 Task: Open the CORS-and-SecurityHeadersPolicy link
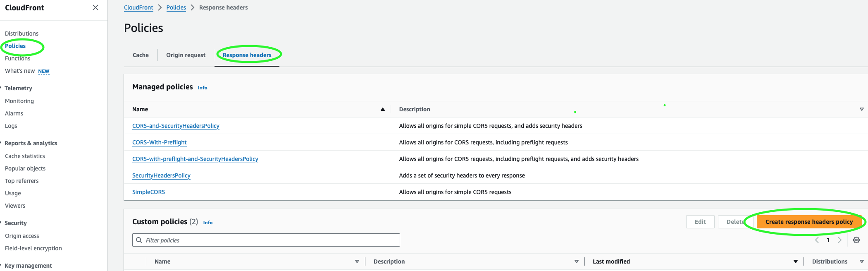176,126
